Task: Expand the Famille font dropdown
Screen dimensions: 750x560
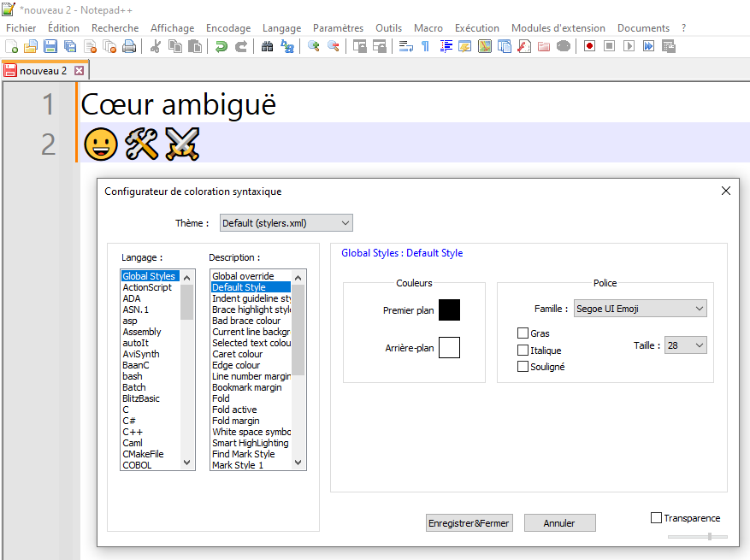Action: [640, 309]
